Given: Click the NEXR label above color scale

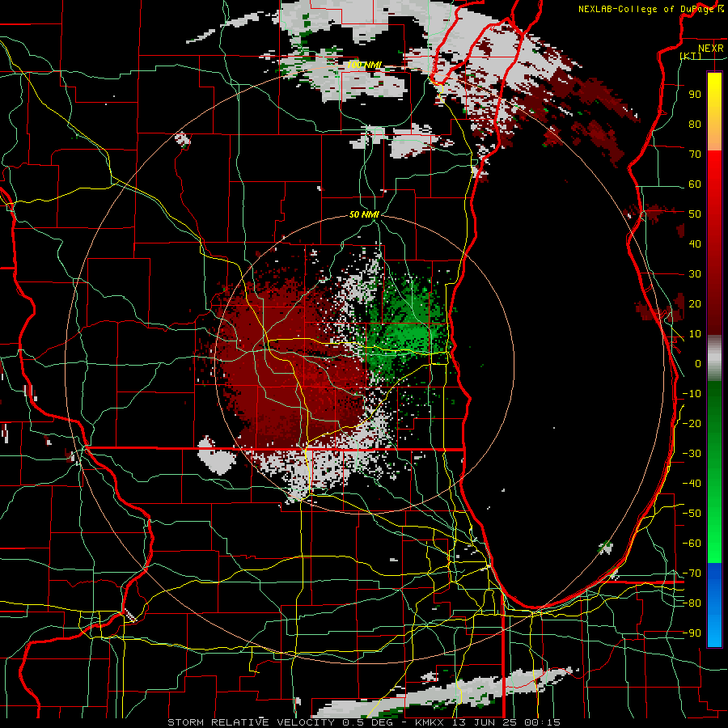Looking at the screenshot, I should pyautogui.click(x=711, y=49).
